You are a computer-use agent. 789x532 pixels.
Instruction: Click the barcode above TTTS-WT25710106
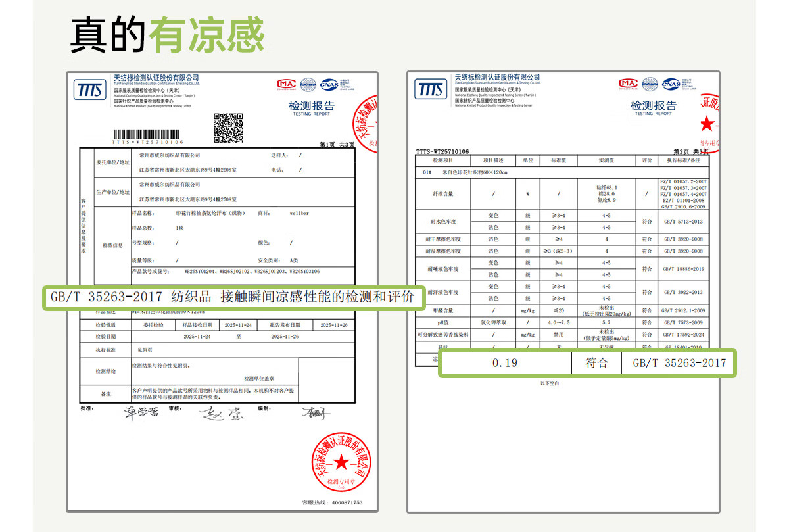click(x=147, y=133)
